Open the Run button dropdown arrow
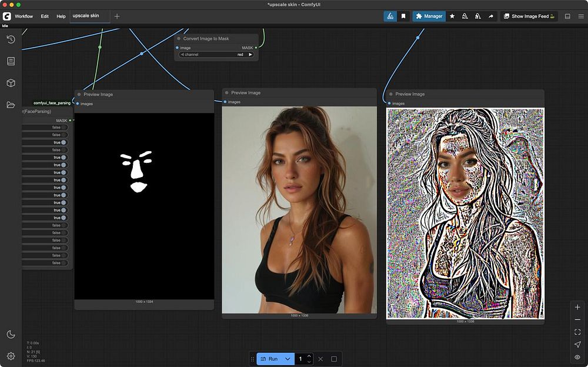Image resolution: width=588 pixels, height=367 pixels. 288,359
